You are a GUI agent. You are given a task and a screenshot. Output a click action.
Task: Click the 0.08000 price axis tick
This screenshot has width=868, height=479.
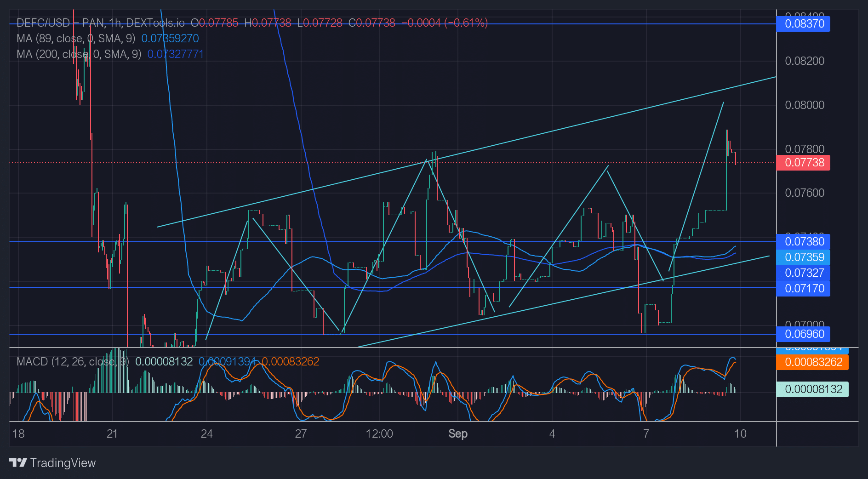tap(805, 105)
